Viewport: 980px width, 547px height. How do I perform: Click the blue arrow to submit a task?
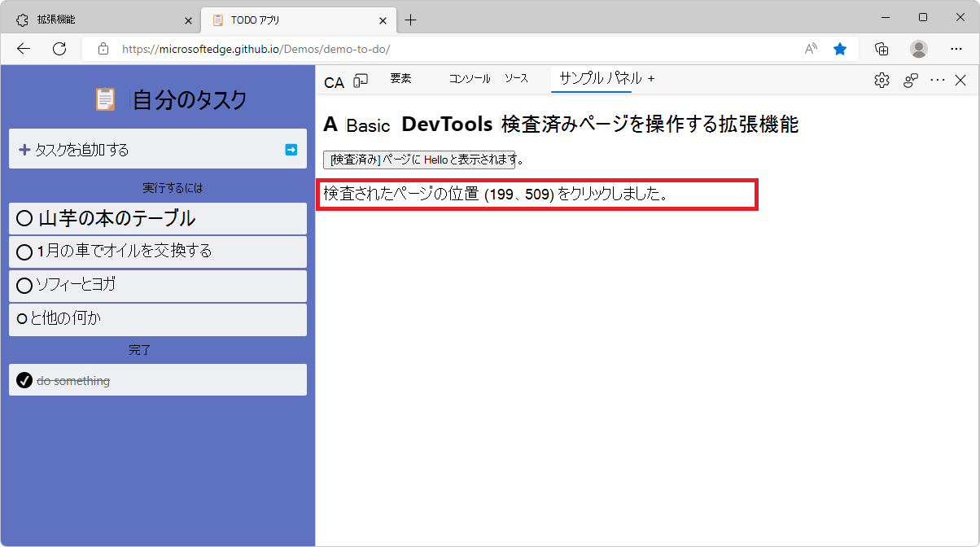(x=291, y=149)
